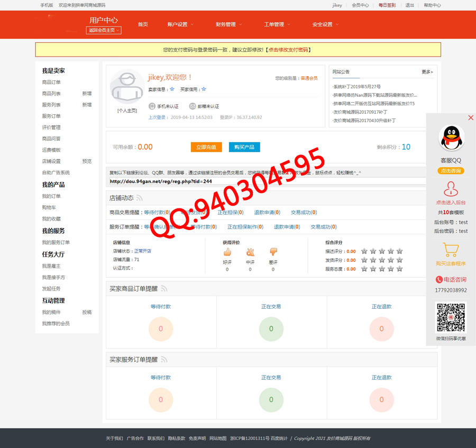
Task: Expand the 财务管理 dropdown menu
Action: click(228, 24)
